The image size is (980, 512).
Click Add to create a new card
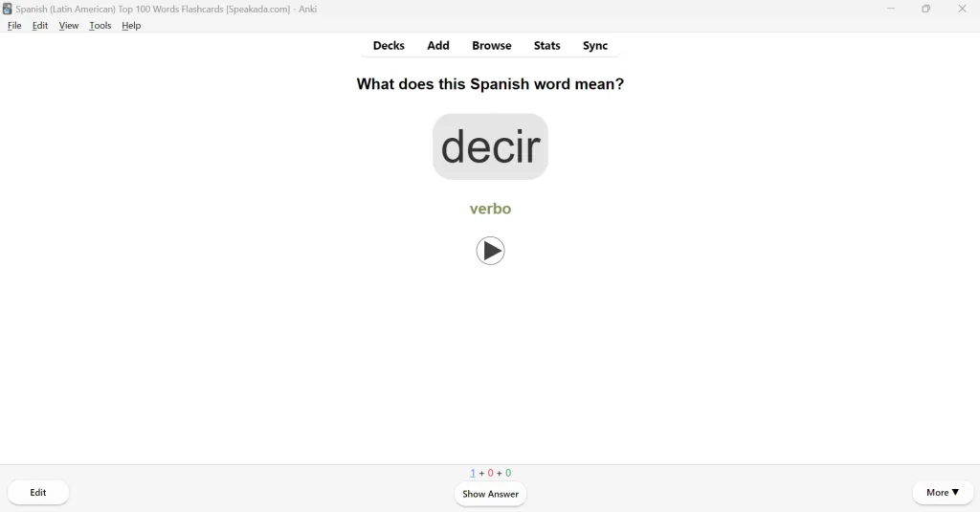tap(438, 46)
